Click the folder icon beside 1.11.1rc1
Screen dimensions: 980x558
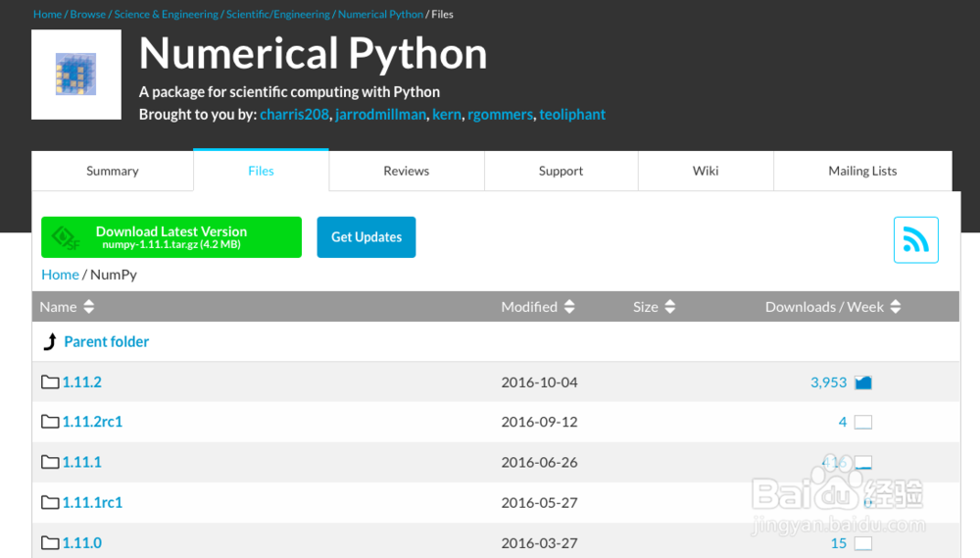50,502
